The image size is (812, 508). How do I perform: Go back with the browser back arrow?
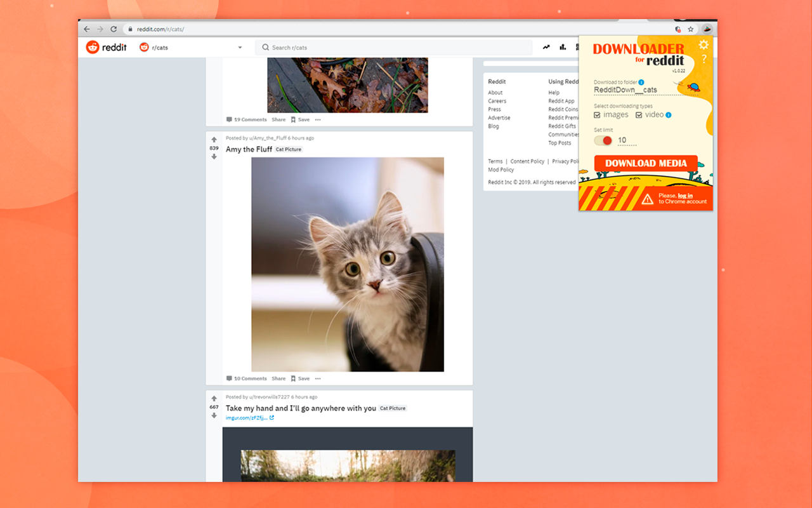[x=87, y=29]
